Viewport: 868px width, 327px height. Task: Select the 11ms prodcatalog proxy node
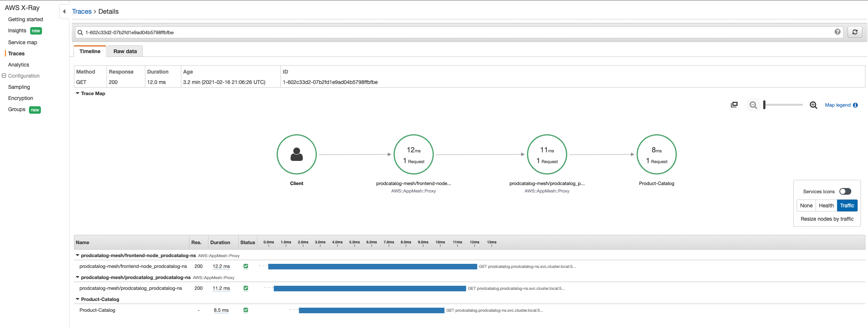pos(547,154)
